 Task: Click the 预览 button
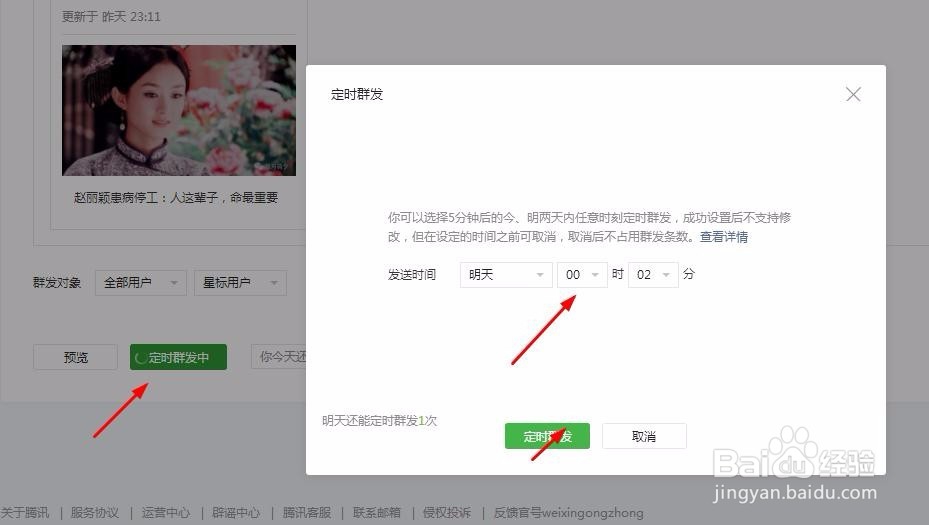pyautogui.click(x=75, y=357)
